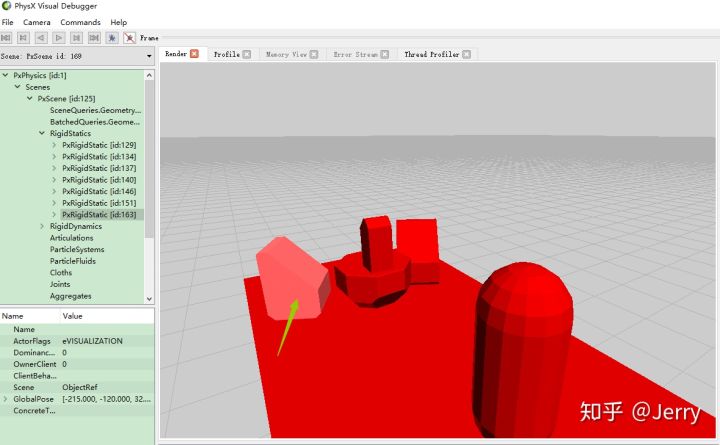720x445 pixels.
Task: Select the ObjectRef Scene value
Action: 80,387
